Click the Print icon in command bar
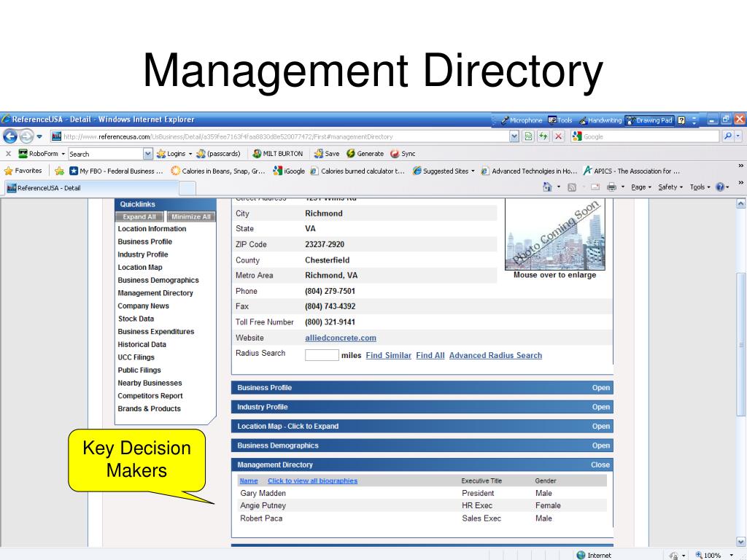747x560 pixels. pos(612,187)
